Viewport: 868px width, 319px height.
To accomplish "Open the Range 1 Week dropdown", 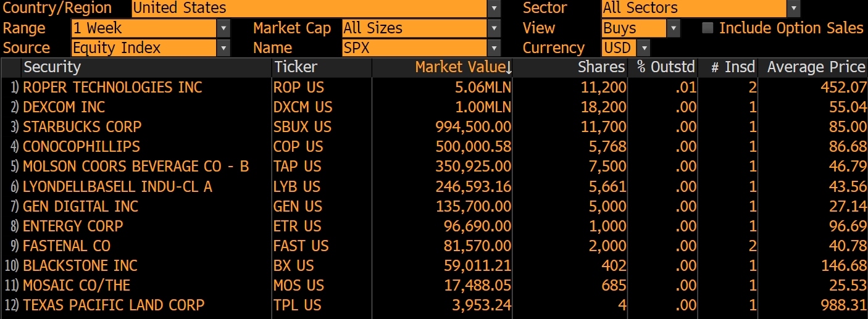I will click(x=223, y=28).
